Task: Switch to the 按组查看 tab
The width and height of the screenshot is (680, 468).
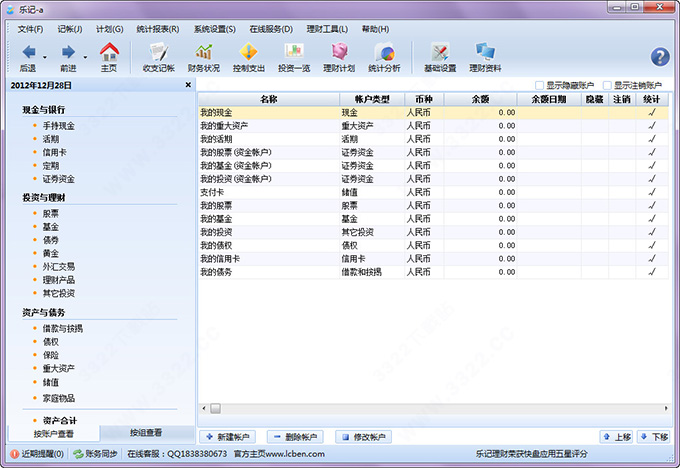Action: click(x=146, y=433)
